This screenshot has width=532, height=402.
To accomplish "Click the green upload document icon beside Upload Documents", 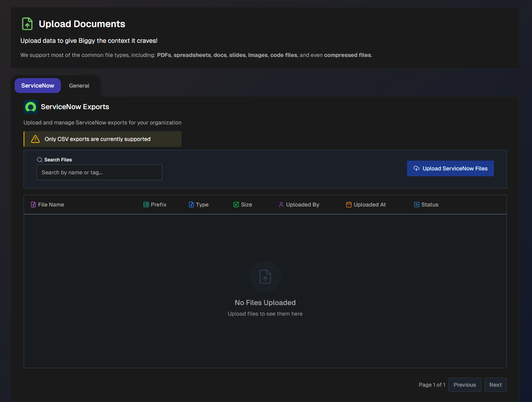I will tap(27, 24).
